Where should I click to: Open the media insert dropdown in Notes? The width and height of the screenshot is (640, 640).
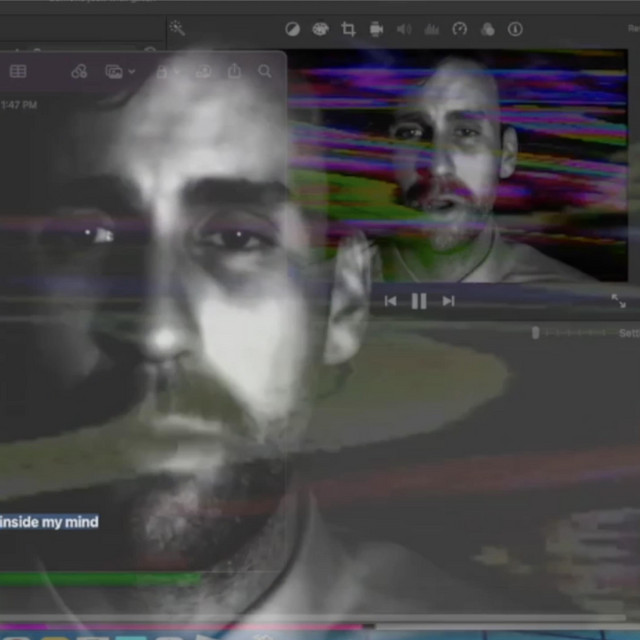[120, 71]
